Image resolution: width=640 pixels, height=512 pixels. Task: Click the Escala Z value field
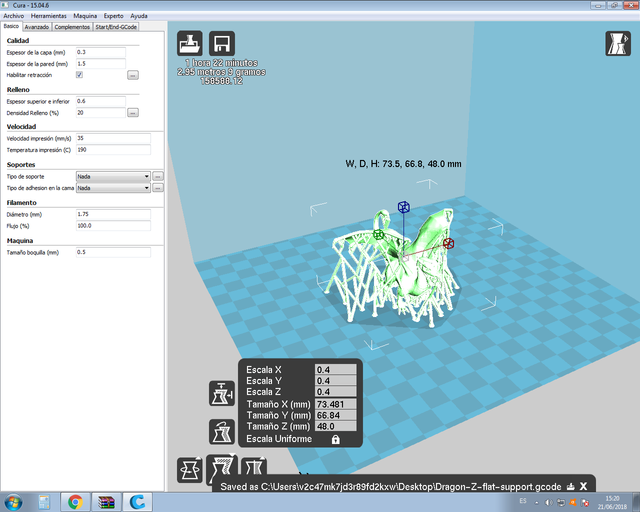336,392
